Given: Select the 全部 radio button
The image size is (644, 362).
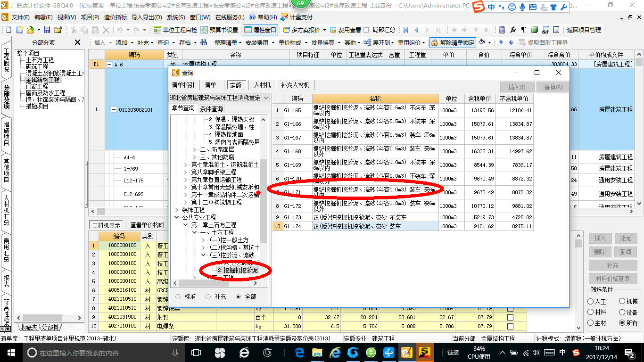Looking at the screenshot, I should (x=239, y=297).
